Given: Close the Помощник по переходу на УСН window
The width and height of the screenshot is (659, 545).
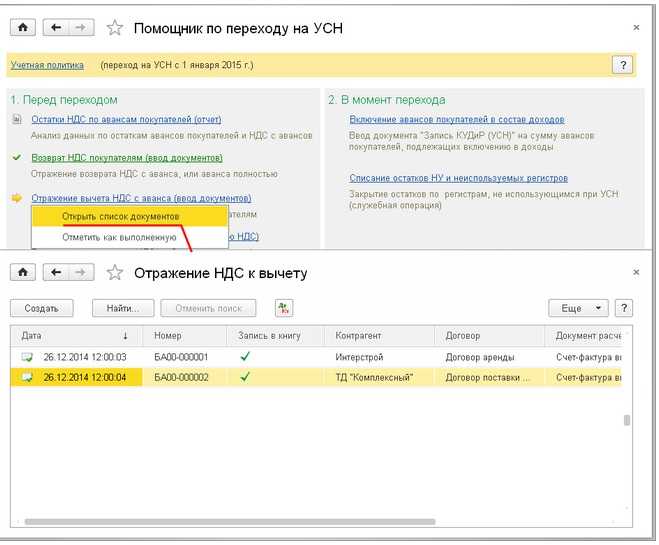Looking at the screenshot, I should (636, 28).
